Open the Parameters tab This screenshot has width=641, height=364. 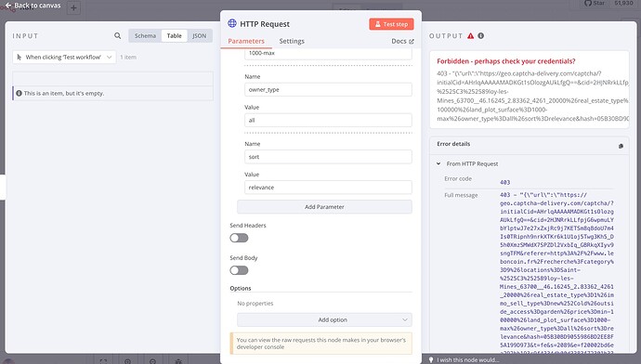[246, 41]
